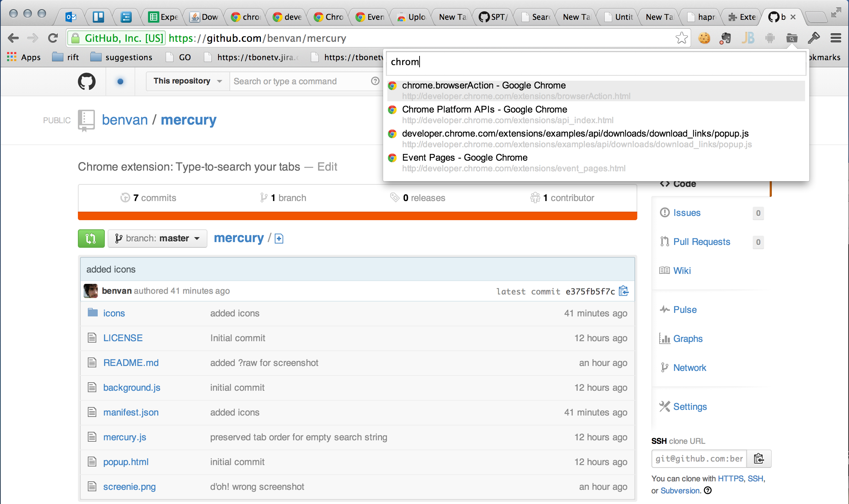
Task: Select Chrome Platform APIs search result
Action: point(596,115)
